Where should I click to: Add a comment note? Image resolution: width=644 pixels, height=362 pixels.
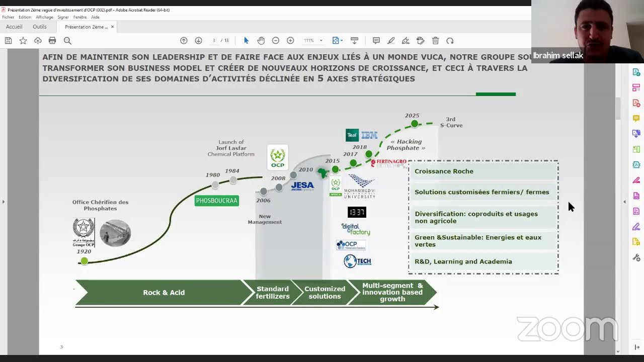coord(376,41)
